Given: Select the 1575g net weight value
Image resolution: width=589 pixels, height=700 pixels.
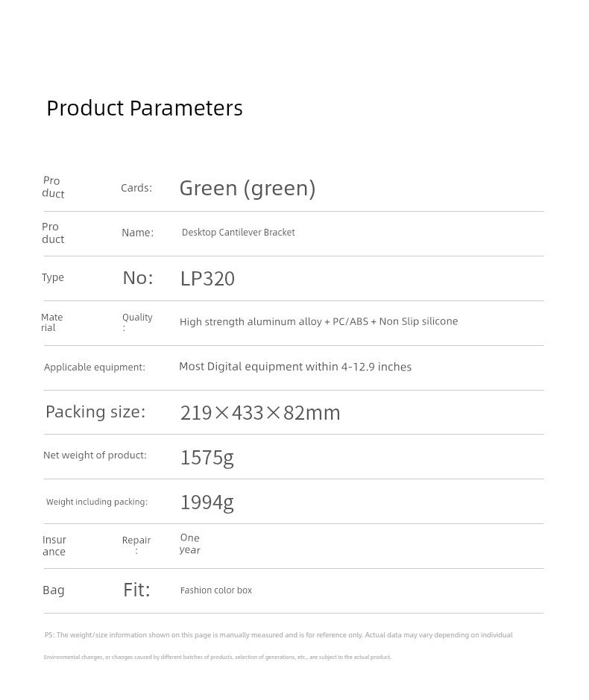Looking at the screenshot, I should pyautogui.click(x=207, y=458).
